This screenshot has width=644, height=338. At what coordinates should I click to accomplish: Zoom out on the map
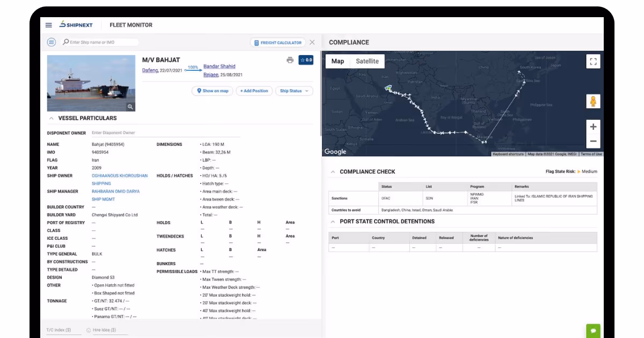(x=593, y=141)
